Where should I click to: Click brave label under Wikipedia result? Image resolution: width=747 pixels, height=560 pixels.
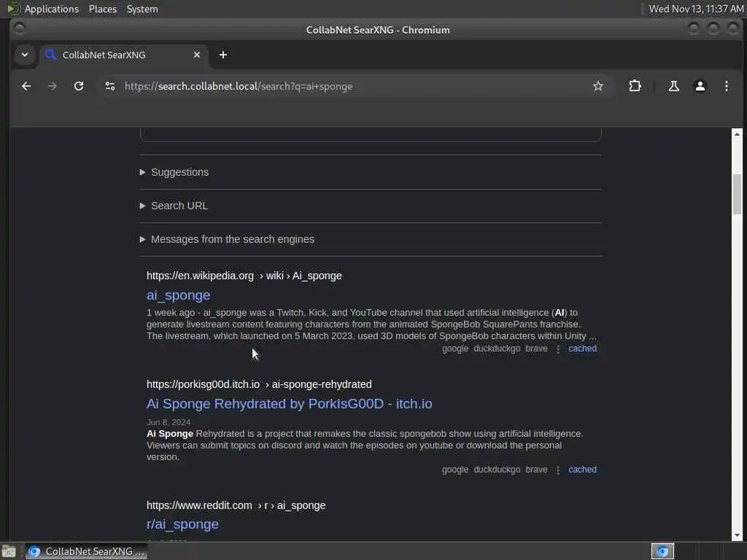(536, 349)
